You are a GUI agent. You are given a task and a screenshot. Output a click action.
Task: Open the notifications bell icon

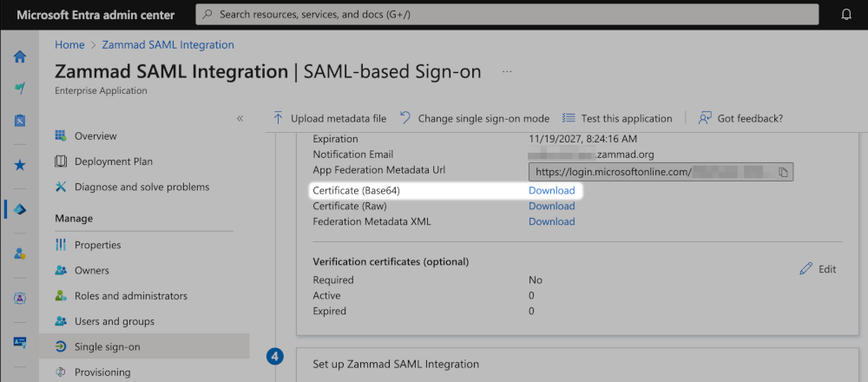click(x=845, y=15)
